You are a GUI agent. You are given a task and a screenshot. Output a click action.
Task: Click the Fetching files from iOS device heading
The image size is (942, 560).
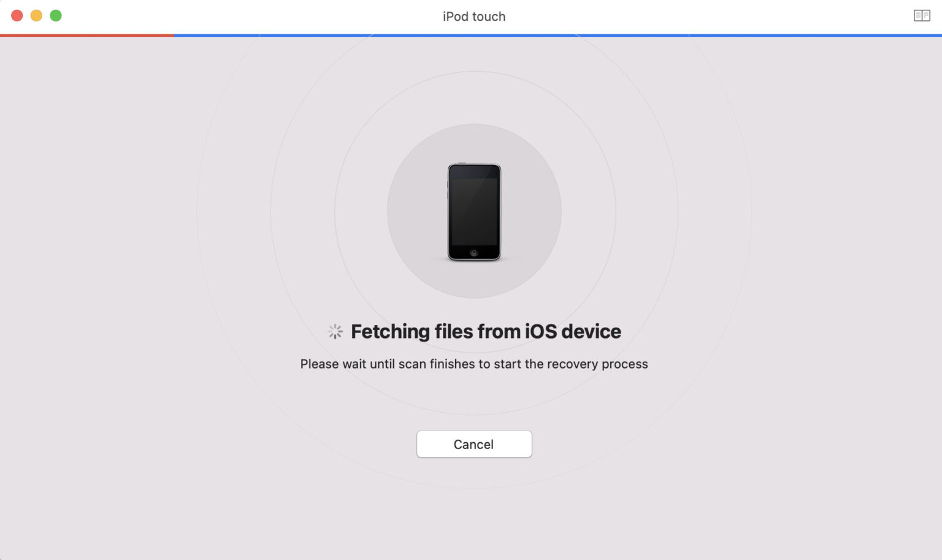pos(485,331)
